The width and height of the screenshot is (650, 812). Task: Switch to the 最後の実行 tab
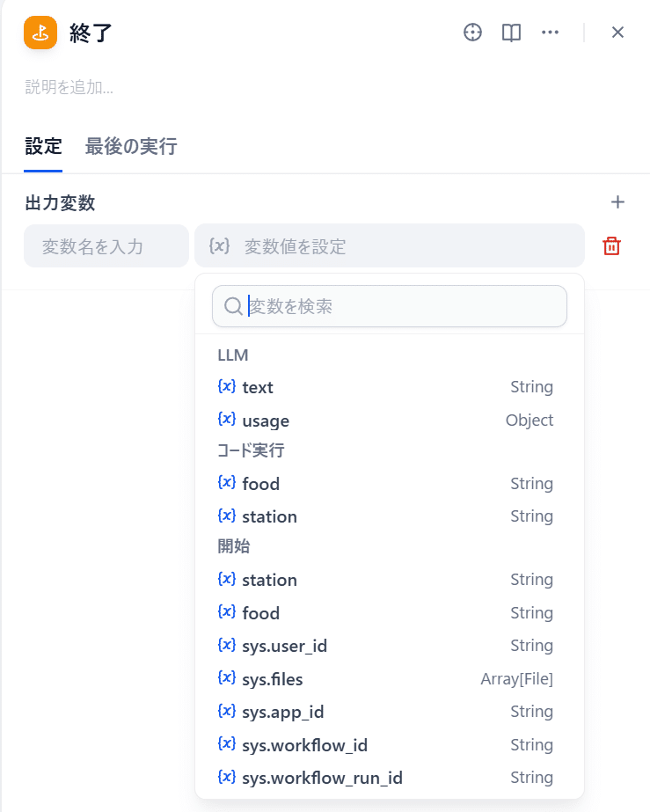pyautogui.click(x=130, y=147)
